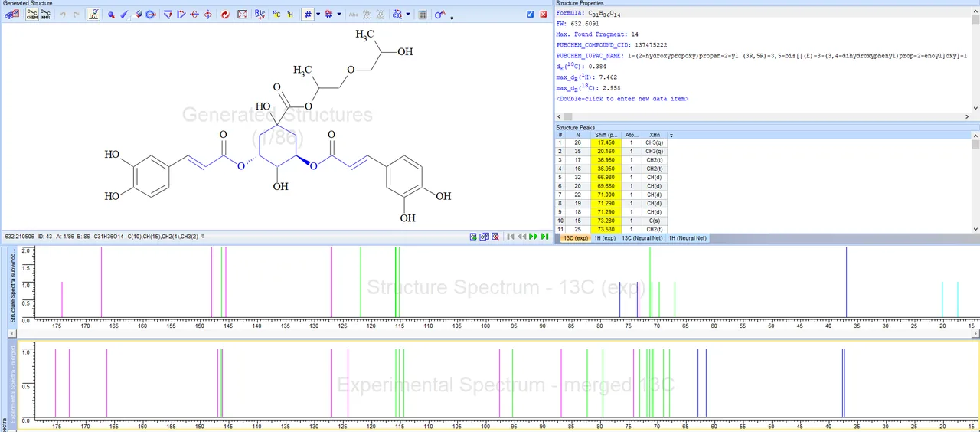
Task: Select the pencil draw tool
Action: pyautogui.click(x=124, y=15)
